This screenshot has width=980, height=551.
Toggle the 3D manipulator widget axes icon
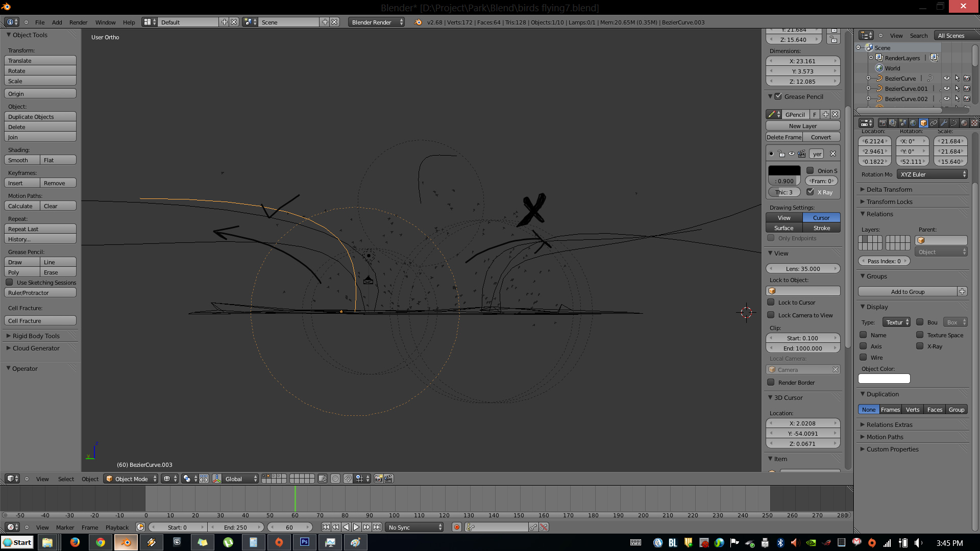pyautogui.click(x=217, y=479)
